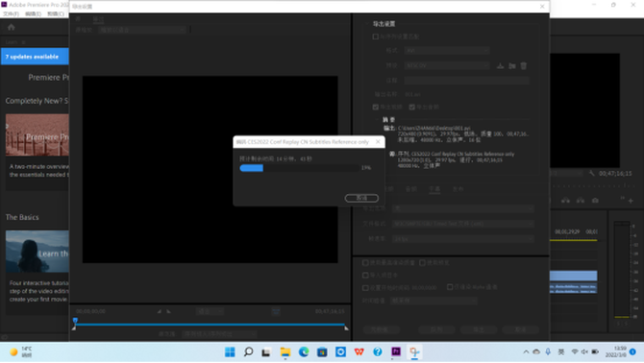Image resolution: width=644 pixels, height=363 pixels.
Task: Open the format dropdown showing AVI
Action: tap(447, 51)
